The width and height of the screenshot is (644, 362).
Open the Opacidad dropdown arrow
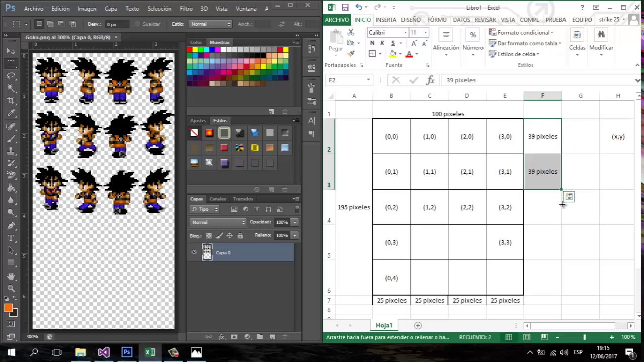coord(295,222)
